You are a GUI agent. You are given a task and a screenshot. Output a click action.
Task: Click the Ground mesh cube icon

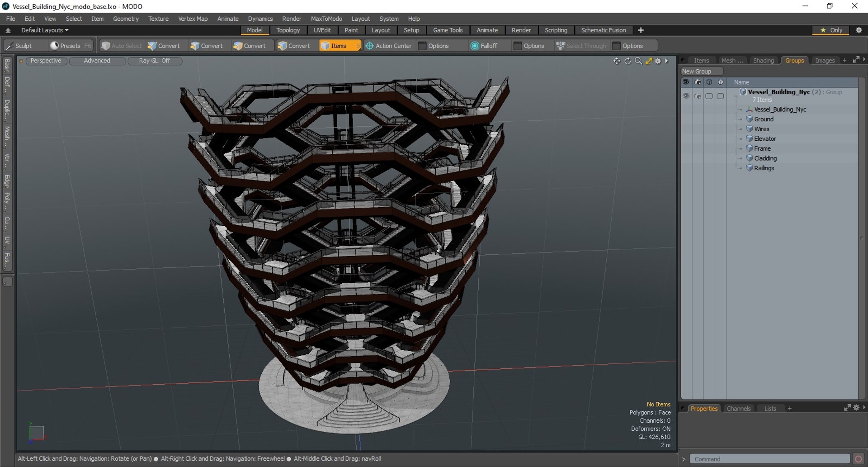click(x=750, y=119)
